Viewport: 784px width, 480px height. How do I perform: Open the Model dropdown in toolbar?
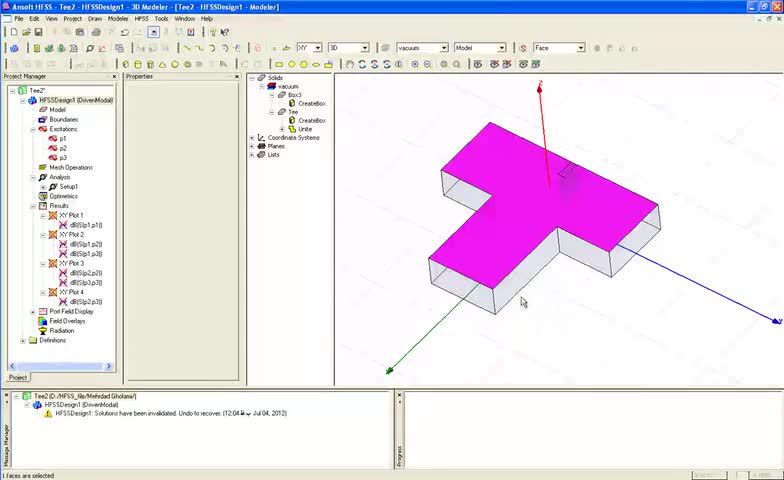[x=502, y=48]
